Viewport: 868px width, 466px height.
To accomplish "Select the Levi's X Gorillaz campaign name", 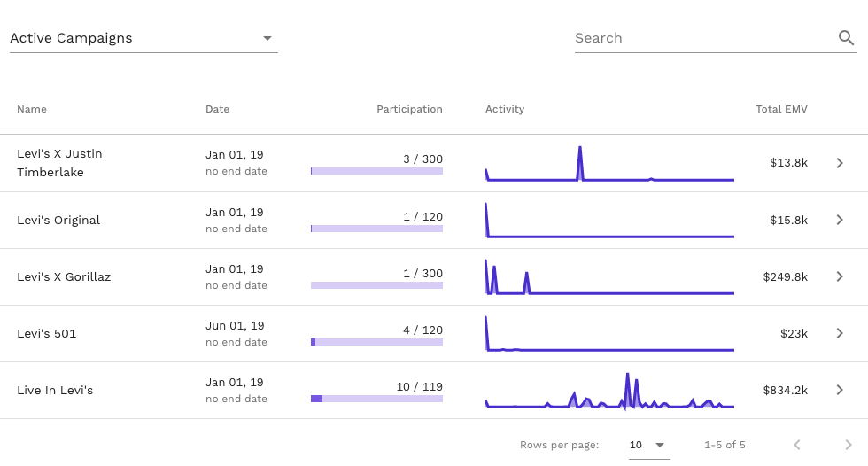I will 64,276.
